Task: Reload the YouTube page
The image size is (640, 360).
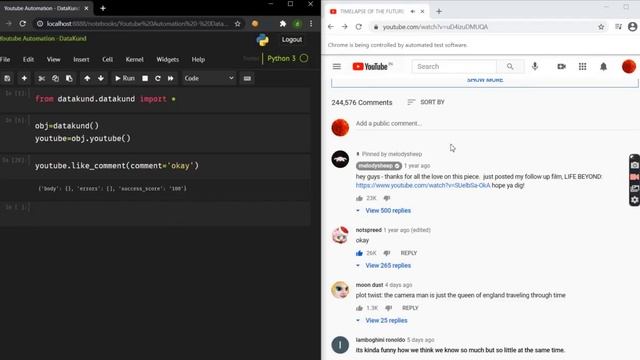Action: coord(358,27)
